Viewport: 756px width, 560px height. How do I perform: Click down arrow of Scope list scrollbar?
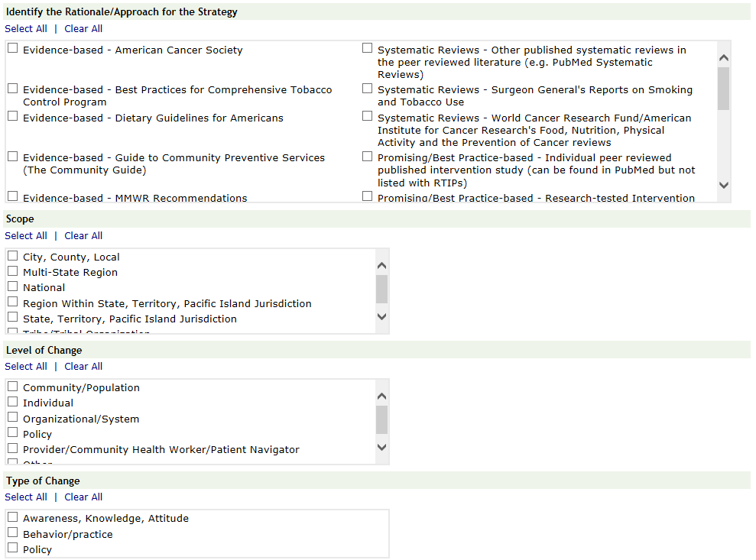pos(382,316)
